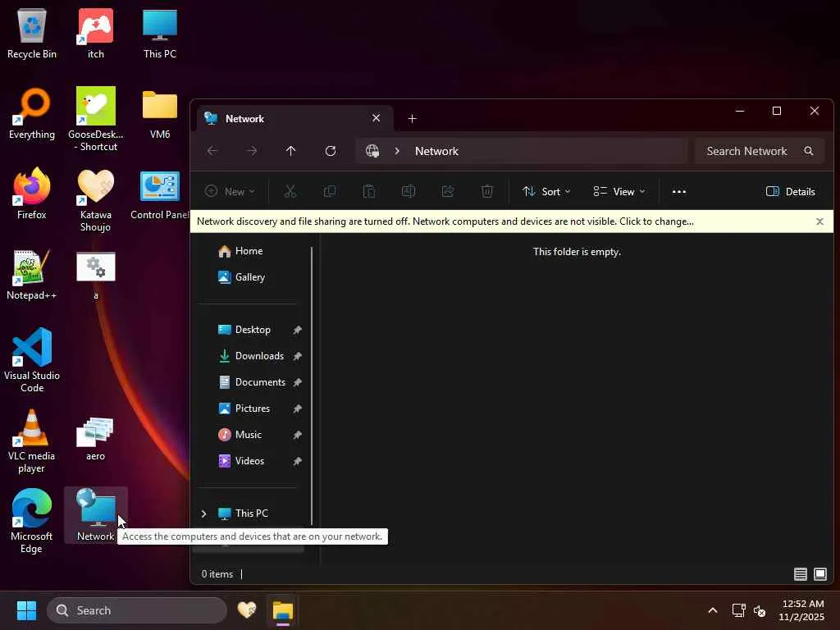Select the desktop file named a
This screenshot has width=840, height=630.
coord(96,274)
